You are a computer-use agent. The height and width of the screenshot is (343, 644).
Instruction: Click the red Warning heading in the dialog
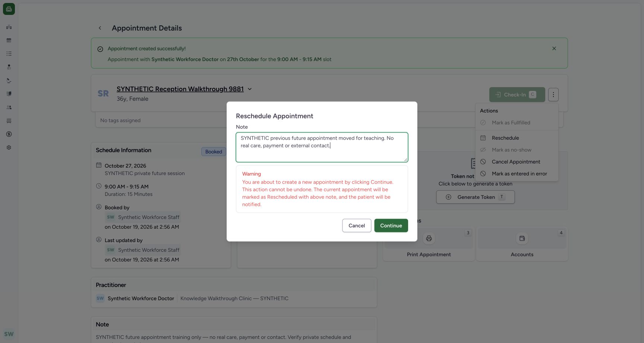coord(252,174)
